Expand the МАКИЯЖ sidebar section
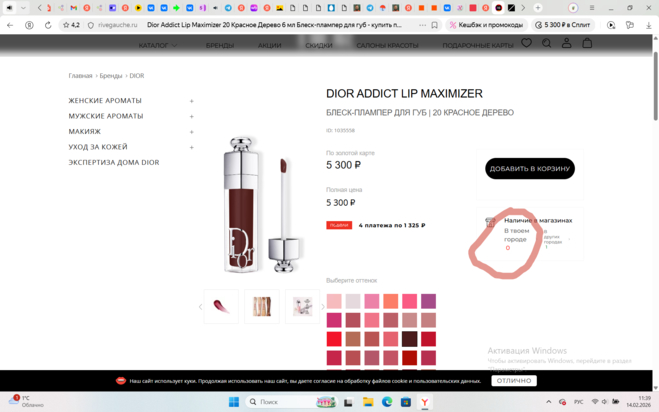 [191, 132]
